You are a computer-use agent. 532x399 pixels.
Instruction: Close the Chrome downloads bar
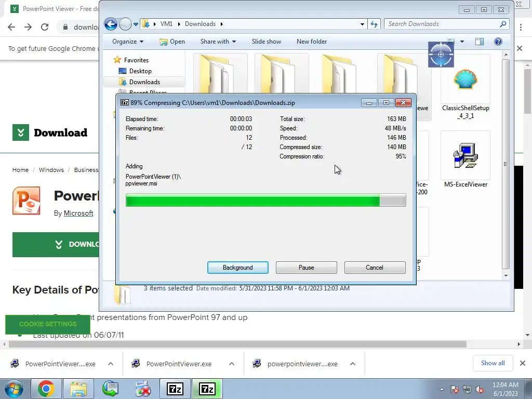pos(523,363)
